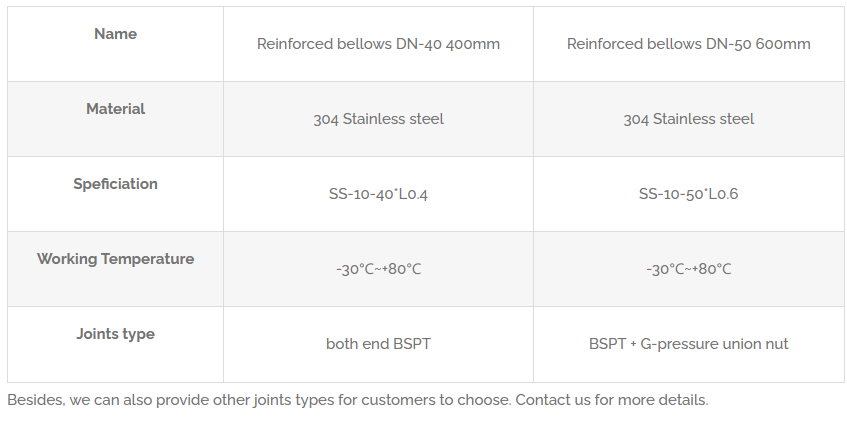Click the Working Temperature row header

coord(115,259)
